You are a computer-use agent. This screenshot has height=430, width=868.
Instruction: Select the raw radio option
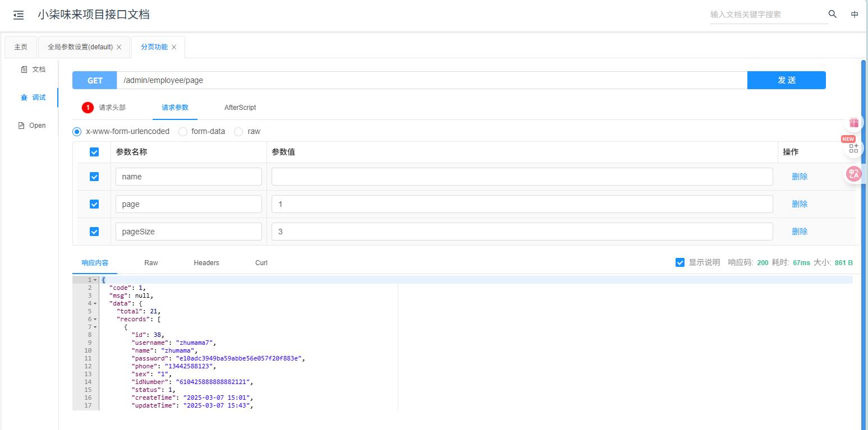click(x=238, y=132)
